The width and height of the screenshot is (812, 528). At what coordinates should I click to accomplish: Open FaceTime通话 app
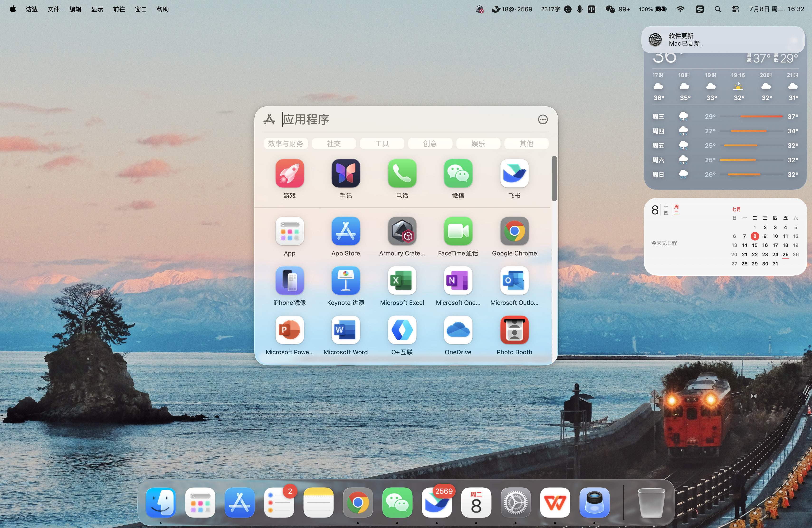(458, 231)
